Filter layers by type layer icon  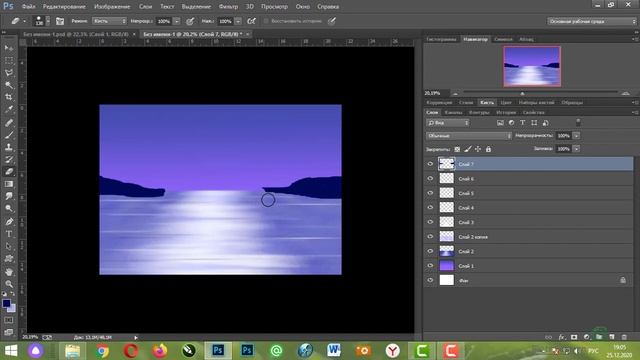tap(522, 122)
